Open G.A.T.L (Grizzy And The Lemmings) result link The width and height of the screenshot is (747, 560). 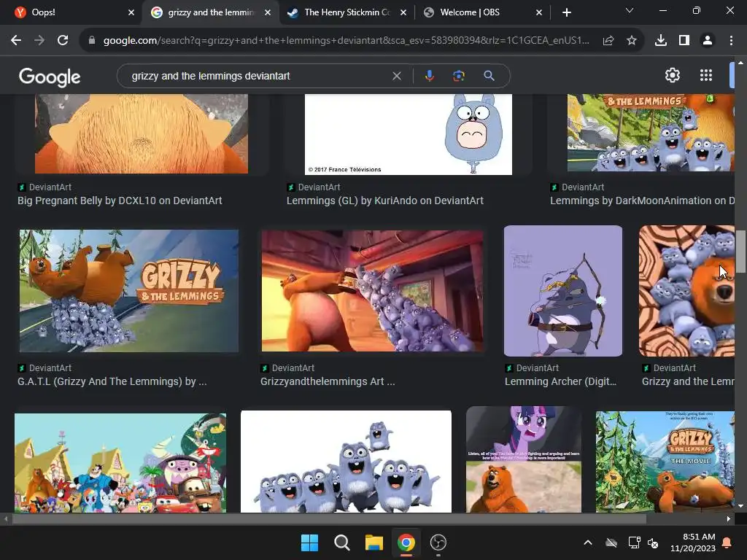point(112,381)
